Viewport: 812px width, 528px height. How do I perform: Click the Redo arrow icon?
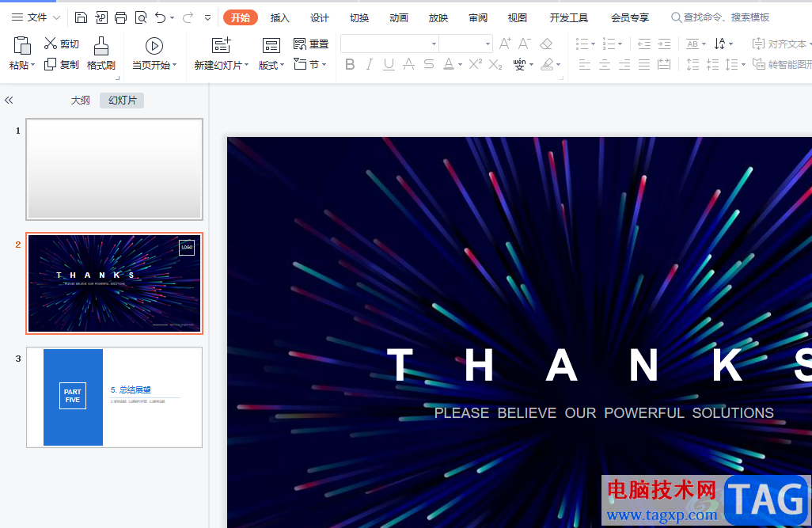tap(188, 17)
